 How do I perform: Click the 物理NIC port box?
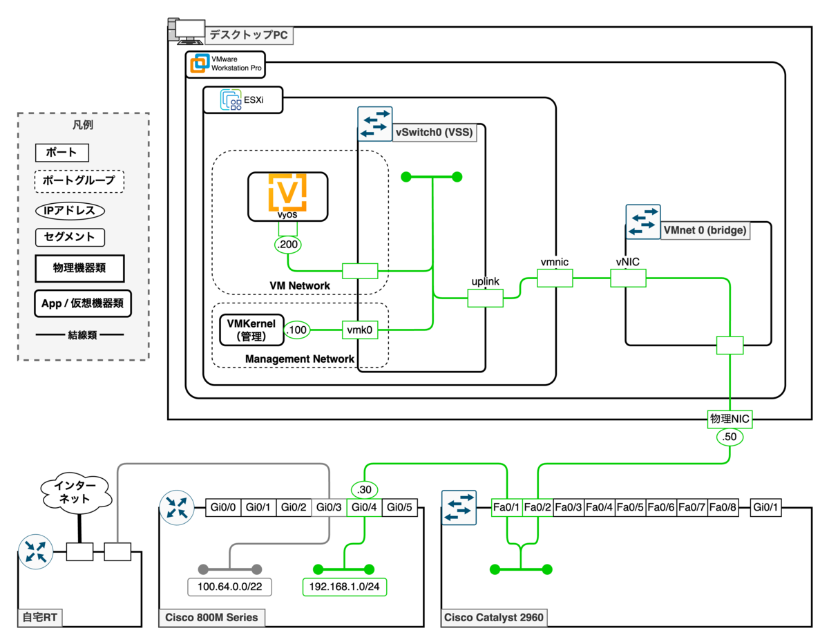pos(730,419)
